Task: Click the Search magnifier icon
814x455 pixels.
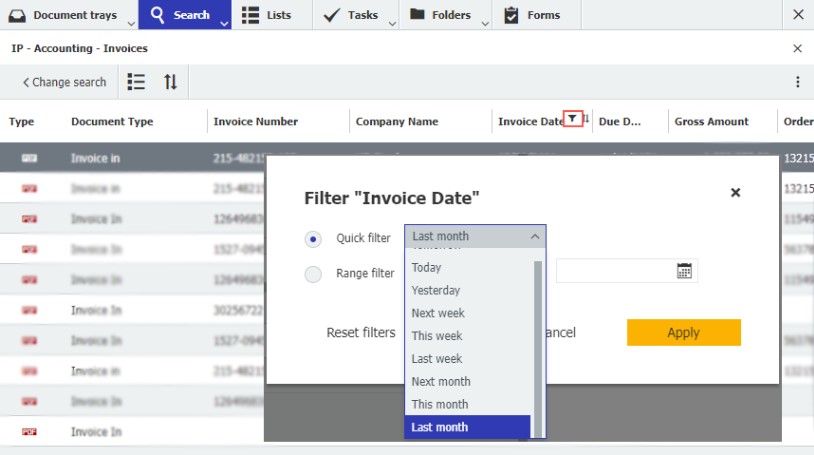Action: (x=157, y=15)
